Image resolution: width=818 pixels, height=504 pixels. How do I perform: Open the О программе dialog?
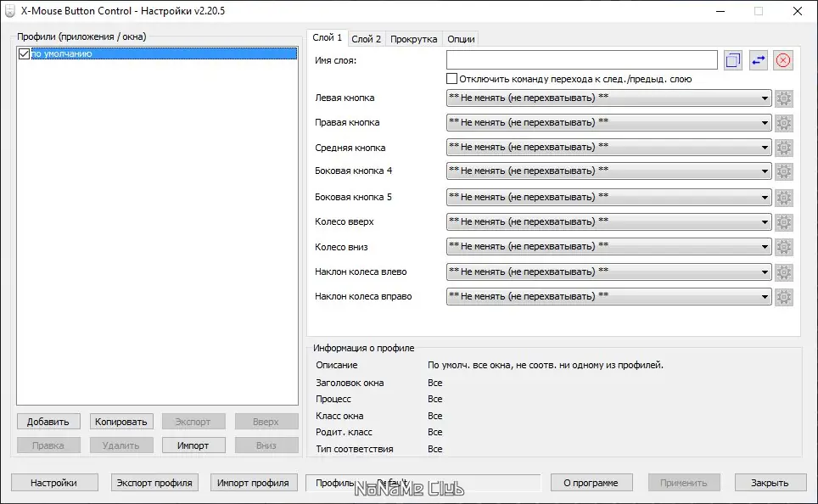pyautogui.click(x=591, y=483)
